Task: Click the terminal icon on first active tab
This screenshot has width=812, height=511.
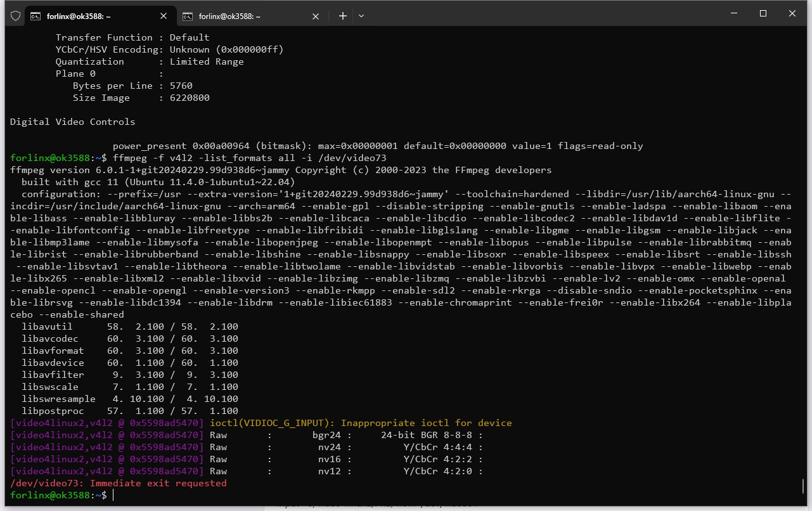Action: point(37,16)
